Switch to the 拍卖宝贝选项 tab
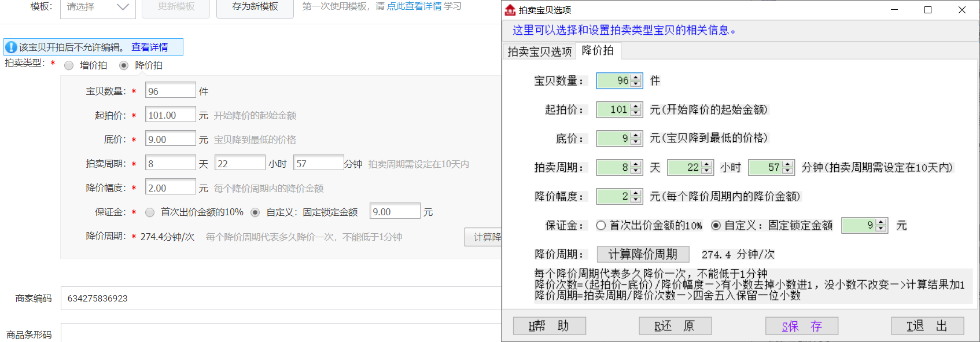The width and height of the screenshot is (980, 342). [539, 52]
